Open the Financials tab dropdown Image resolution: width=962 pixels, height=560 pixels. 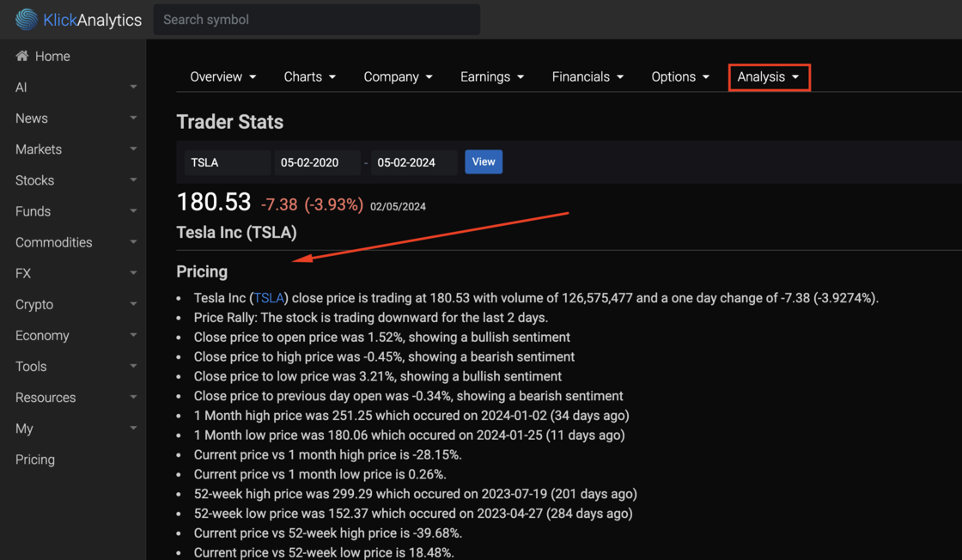pos(588,76)
